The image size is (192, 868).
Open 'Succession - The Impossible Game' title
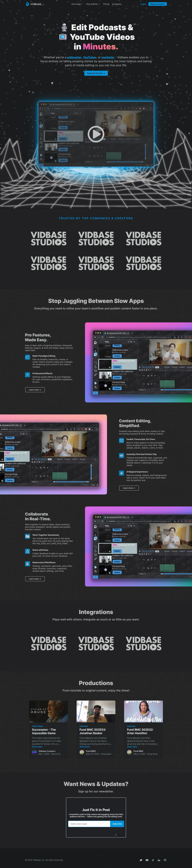[44, 731]
